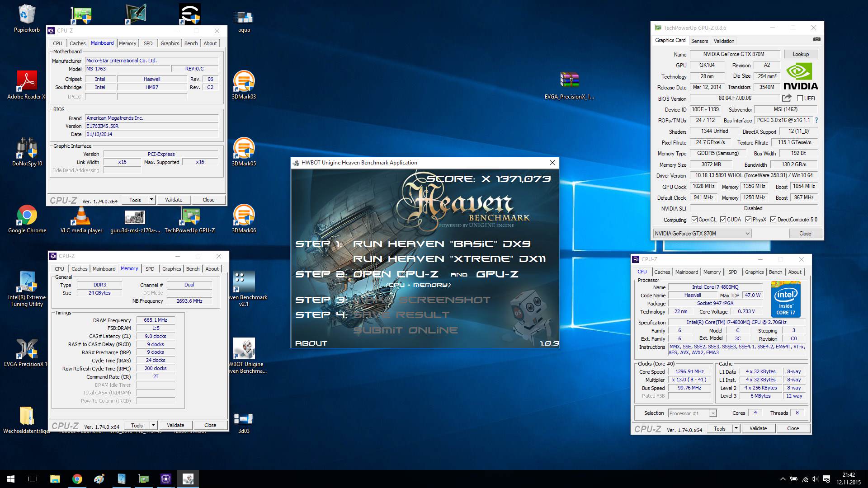Click Close in CPU-Z CPU window
The image size is (868, 488).
pyautogui.click(x=793, y=428)
